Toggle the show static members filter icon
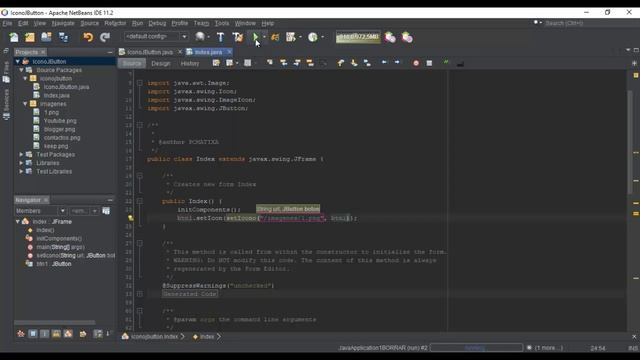 [x=44, y=334]
